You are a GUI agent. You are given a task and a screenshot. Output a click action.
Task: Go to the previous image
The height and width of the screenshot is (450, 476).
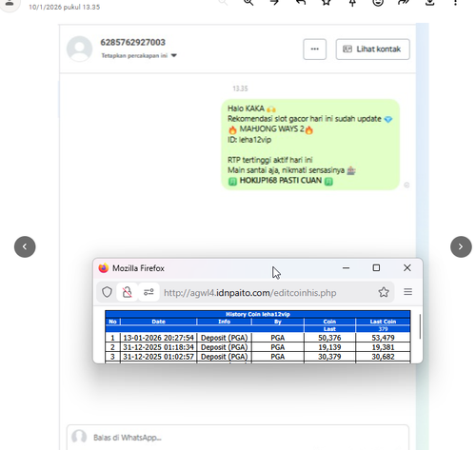point(25,246)
